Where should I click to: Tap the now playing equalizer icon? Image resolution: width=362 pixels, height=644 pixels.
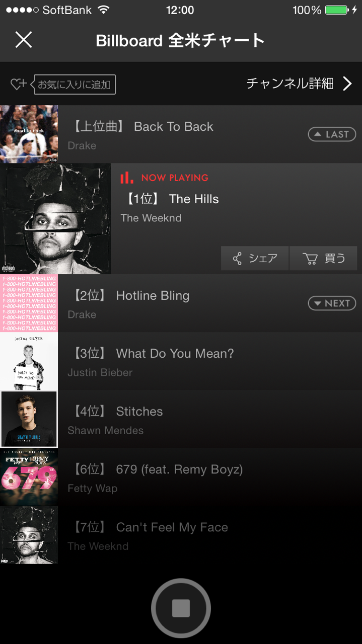(x=127, y=178)
